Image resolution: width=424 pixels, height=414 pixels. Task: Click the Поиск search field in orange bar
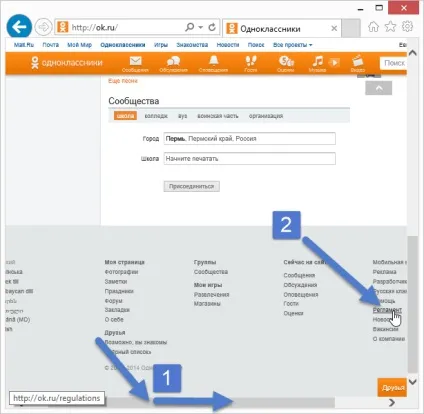coord(393,63)
